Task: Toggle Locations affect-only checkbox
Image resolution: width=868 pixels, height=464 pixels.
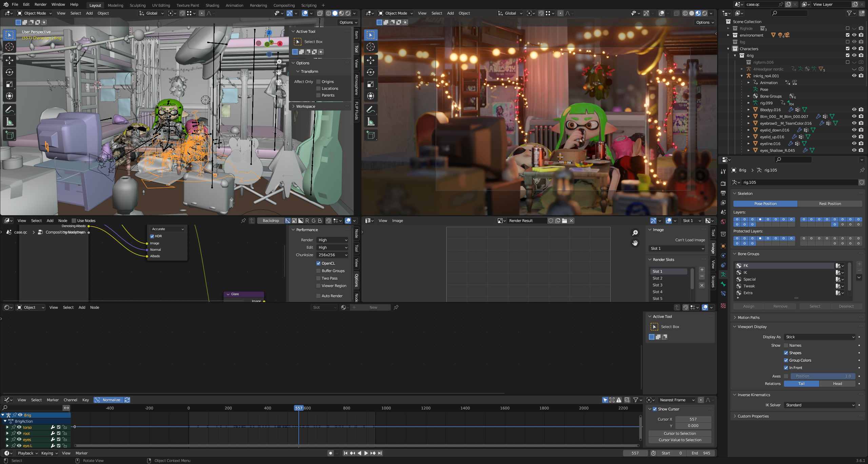Action: 318,88
